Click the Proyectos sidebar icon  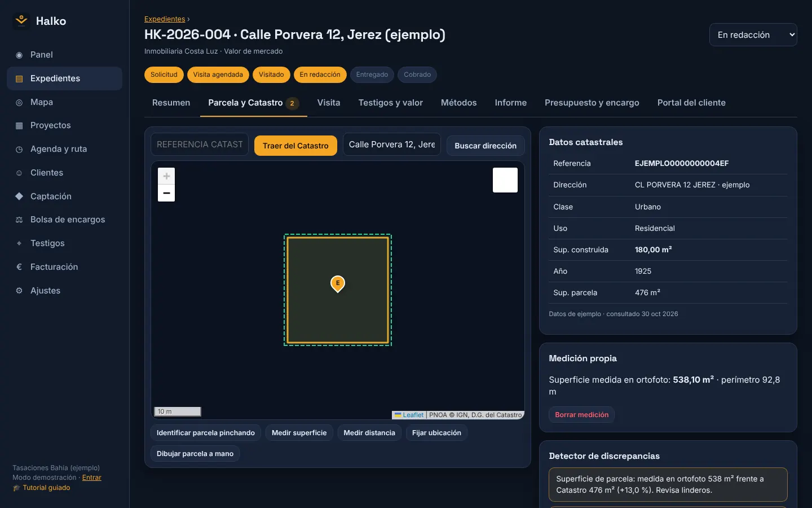tap(19, 125)
